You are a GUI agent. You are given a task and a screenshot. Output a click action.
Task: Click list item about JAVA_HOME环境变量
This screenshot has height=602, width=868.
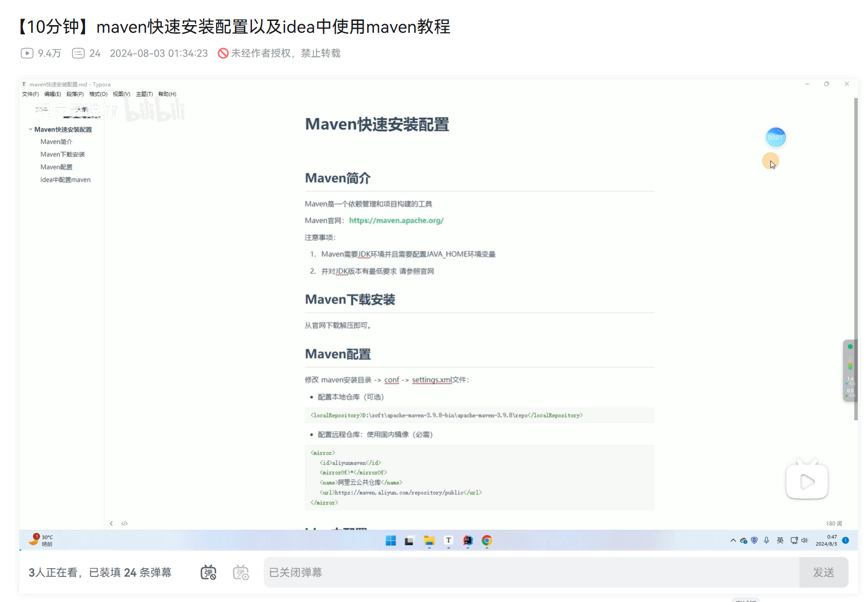tap(408, 254)
